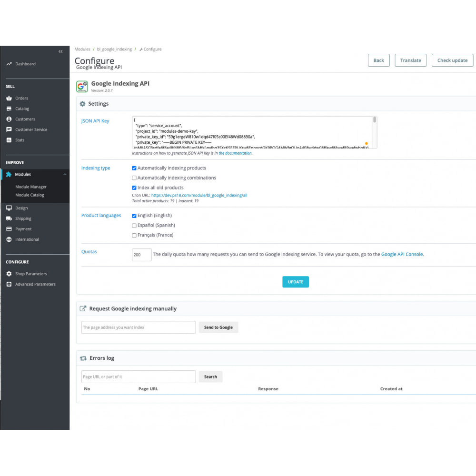Select bl_google_indexing in the breadcrumb
Viewport: 476px width, 476px height.
tap(114, 49)
